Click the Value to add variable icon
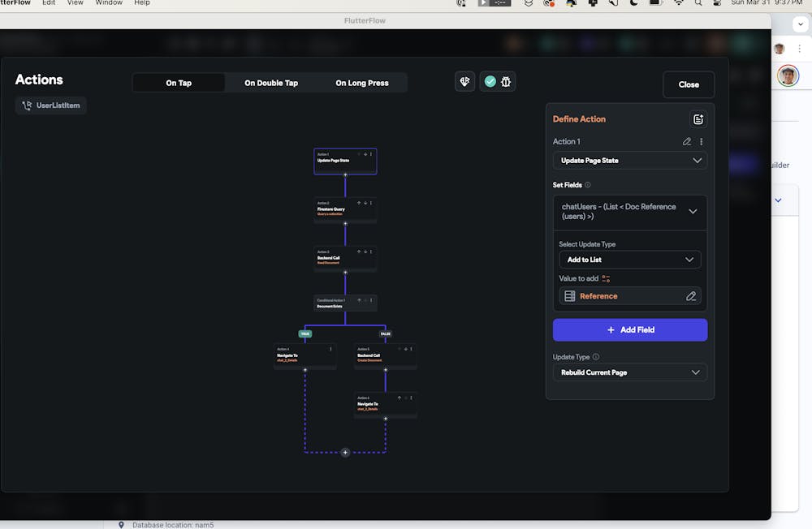This screenshot has width=812, height=529. (x=606, y=278)
